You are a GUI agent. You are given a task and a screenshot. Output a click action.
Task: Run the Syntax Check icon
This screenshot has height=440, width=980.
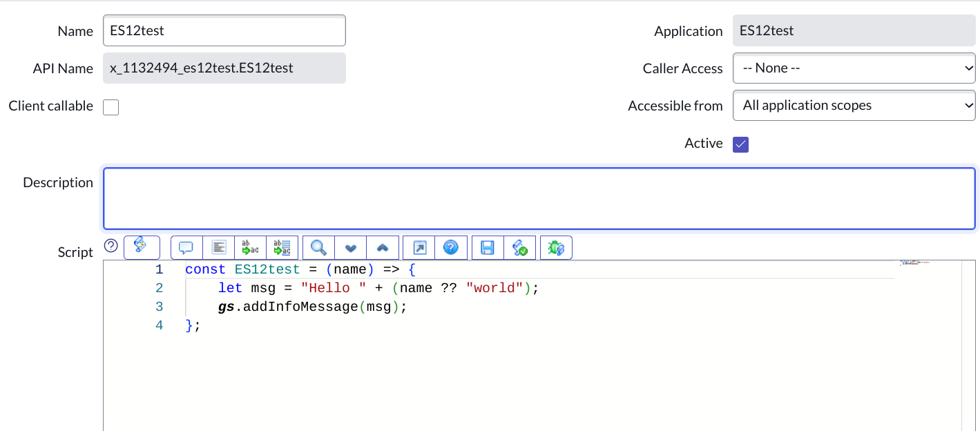[520, 247]
